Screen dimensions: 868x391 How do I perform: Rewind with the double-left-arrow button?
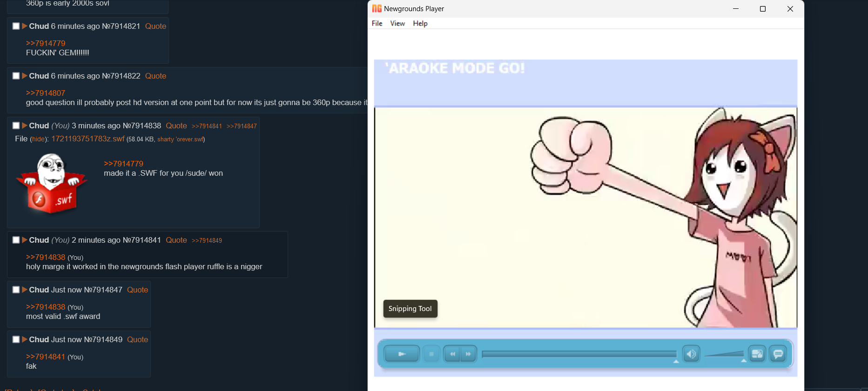[452, 354]
